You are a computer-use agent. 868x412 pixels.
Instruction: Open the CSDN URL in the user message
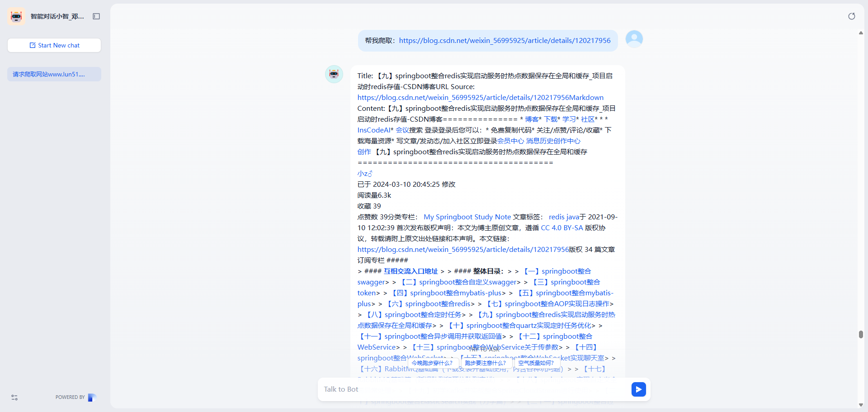click(505, 41)
